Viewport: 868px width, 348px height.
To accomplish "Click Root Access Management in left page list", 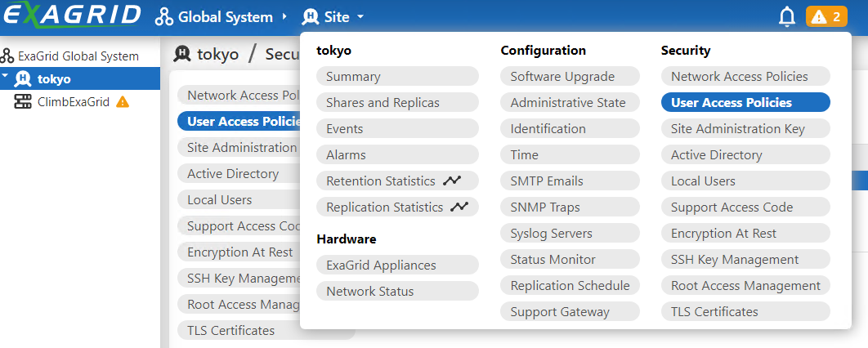I will tap(239, 304).
